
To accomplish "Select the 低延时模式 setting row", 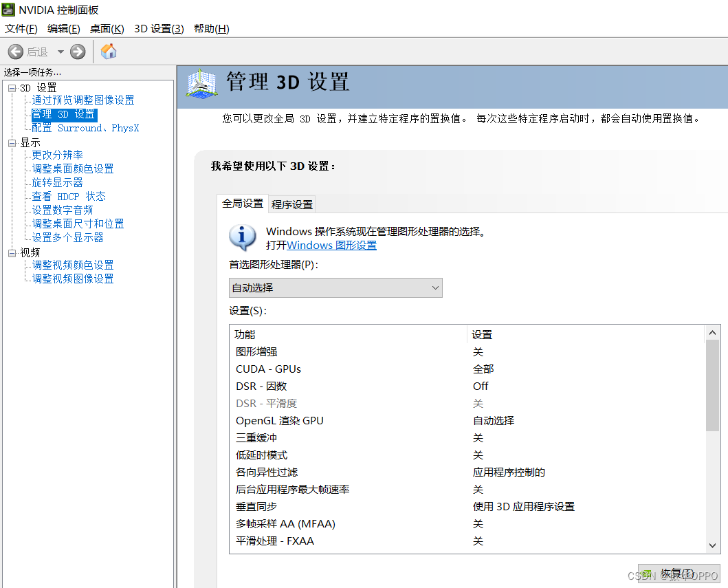I will (x=467, y=455).
